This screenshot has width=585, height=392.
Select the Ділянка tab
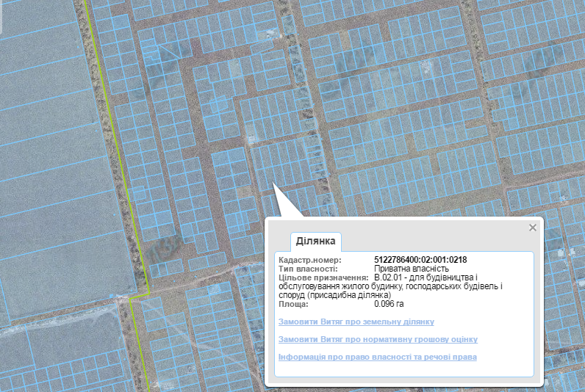315,241
